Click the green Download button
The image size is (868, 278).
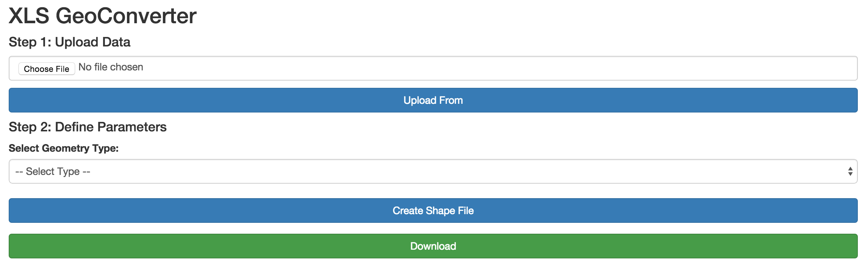pos(433,246)
